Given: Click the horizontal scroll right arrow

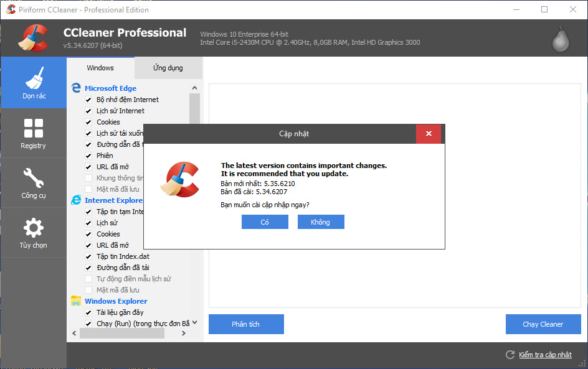Looking at the screenshot, I should [183, 333].
